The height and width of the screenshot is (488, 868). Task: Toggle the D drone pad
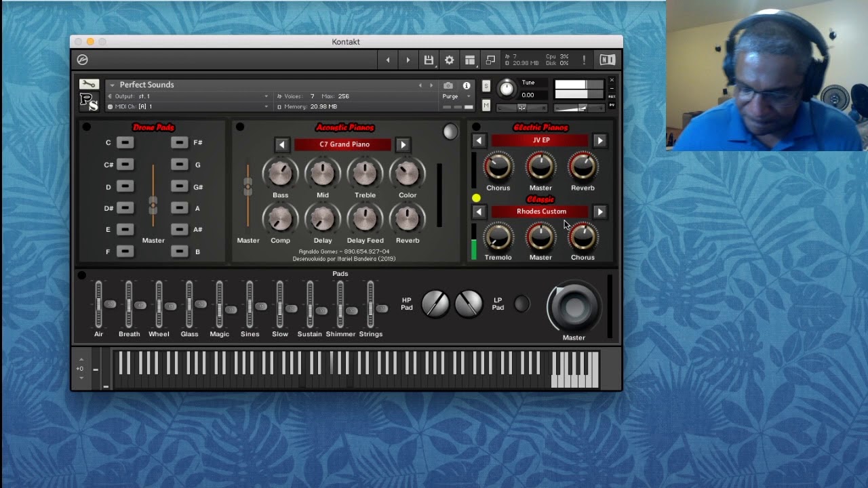pyautogui.click(x=125, y=186)
